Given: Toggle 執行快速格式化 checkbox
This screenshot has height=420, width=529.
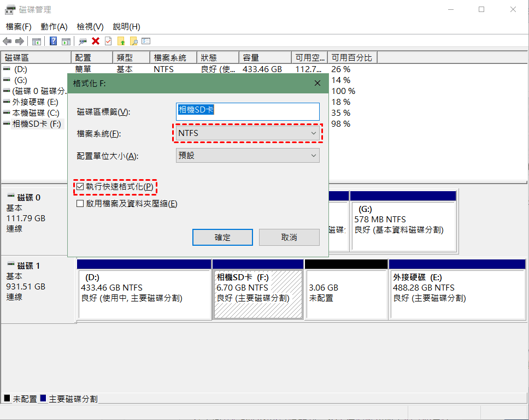Looking at the screenshot, I should click(x=80, y=187).
